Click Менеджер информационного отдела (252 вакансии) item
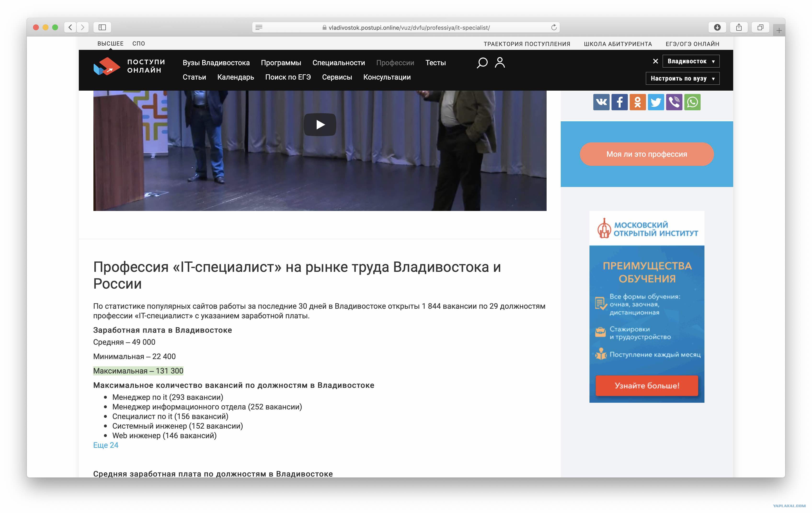The height and width of the screenshot is (513, 812). pos(207,407)
